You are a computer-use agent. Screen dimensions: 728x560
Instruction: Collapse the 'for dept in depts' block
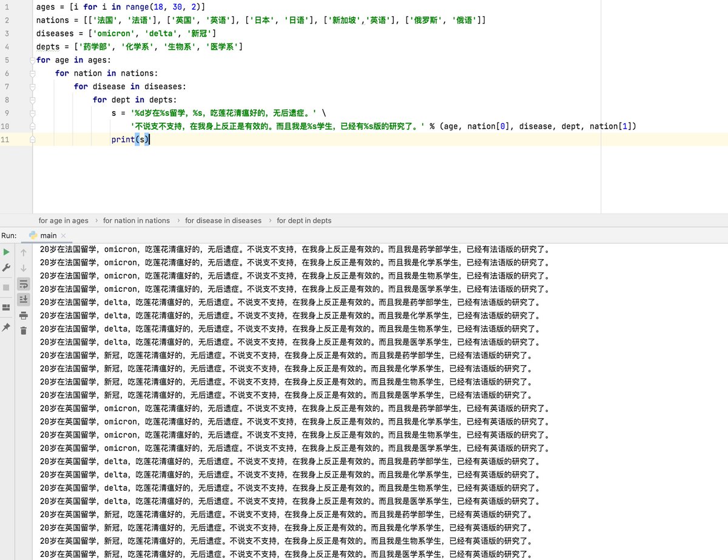(32, 100)
